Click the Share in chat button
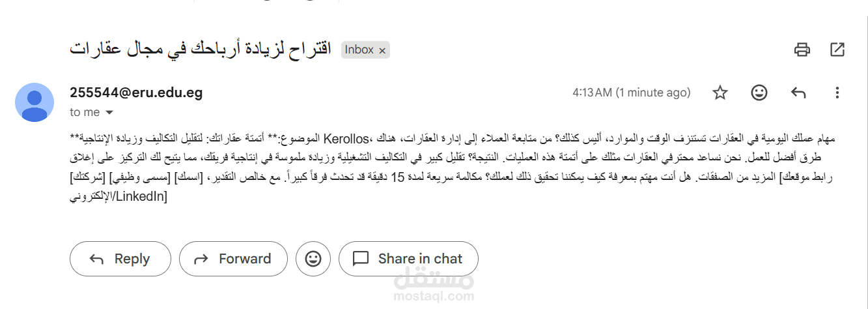868x309 pixels. click(x=408, y=259)
